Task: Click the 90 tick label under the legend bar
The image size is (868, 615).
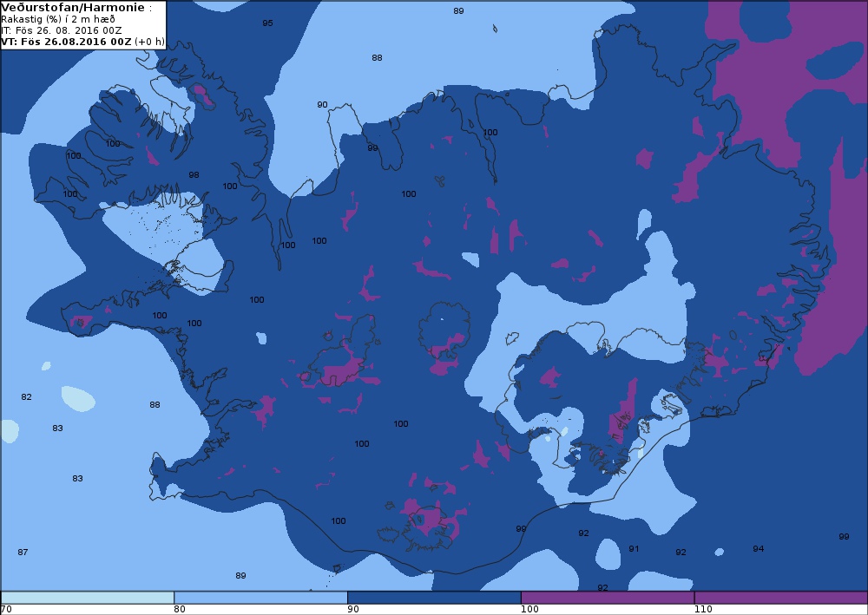Action: click(x=353, y=610)
